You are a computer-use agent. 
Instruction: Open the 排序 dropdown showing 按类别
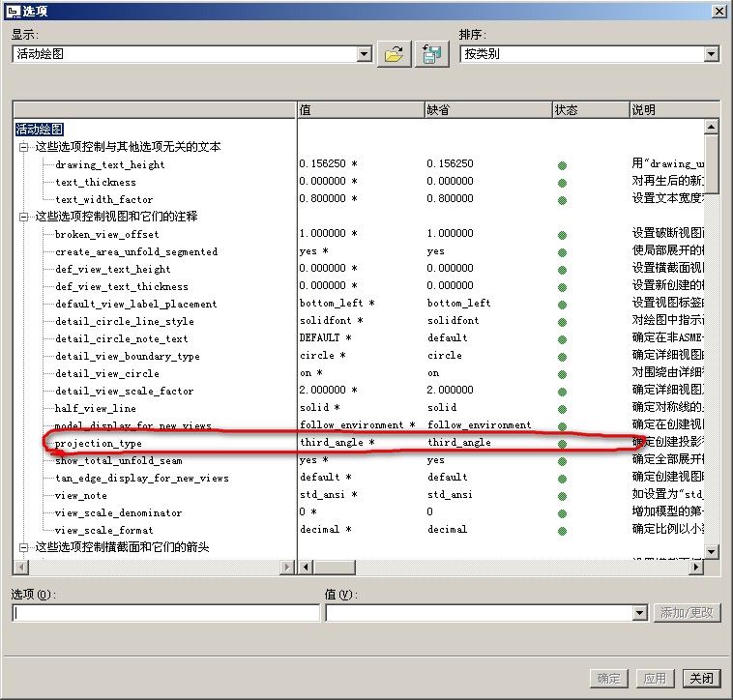pyautogui.click(x=711, y=54)
